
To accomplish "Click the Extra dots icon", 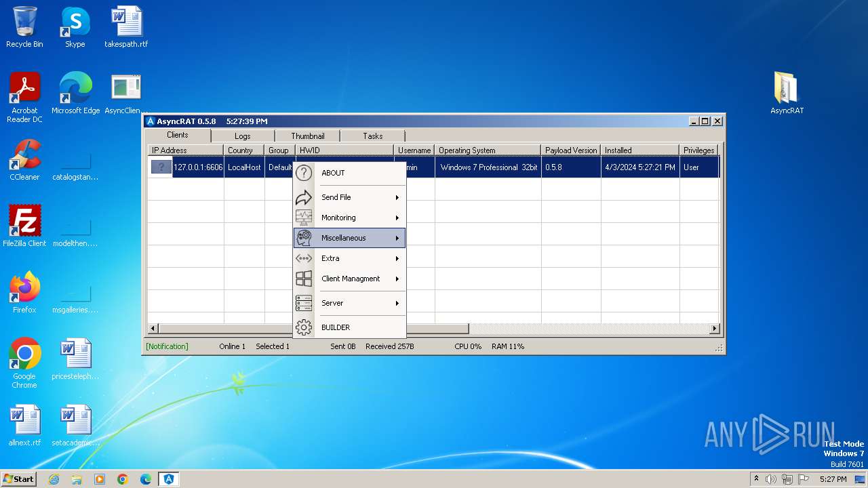I will (304, 258).
